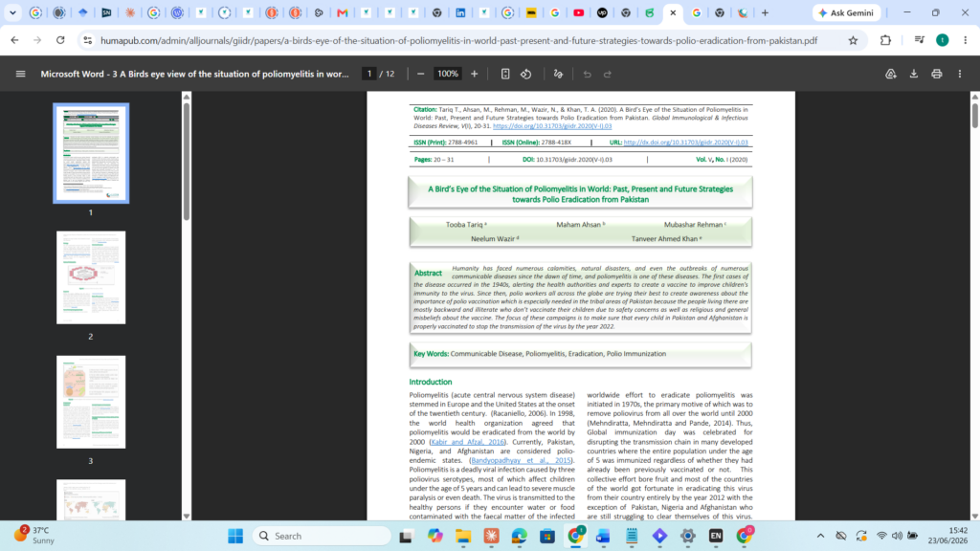Download the PDF file

click(x=914, y=74)
